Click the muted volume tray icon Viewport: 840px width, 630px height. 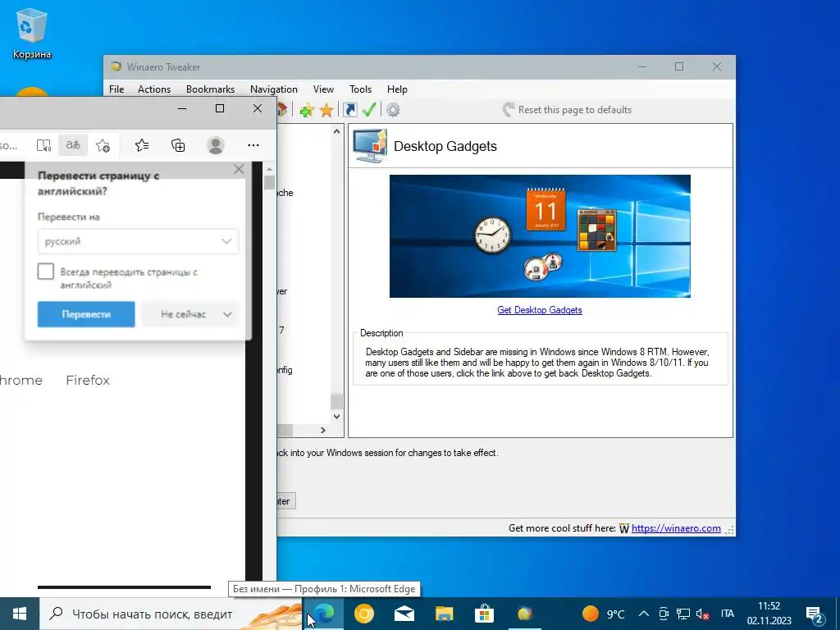click(x=703, y=614)
